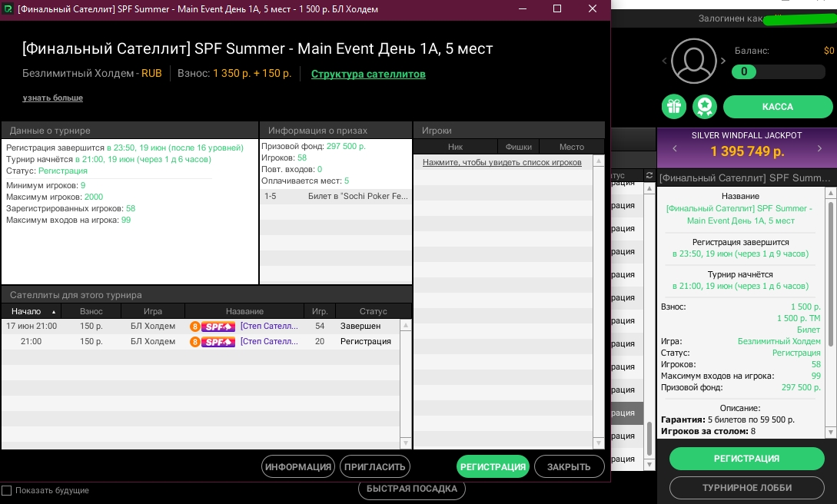Click the highlighted selected row in lobby list

tap(626, 413)
